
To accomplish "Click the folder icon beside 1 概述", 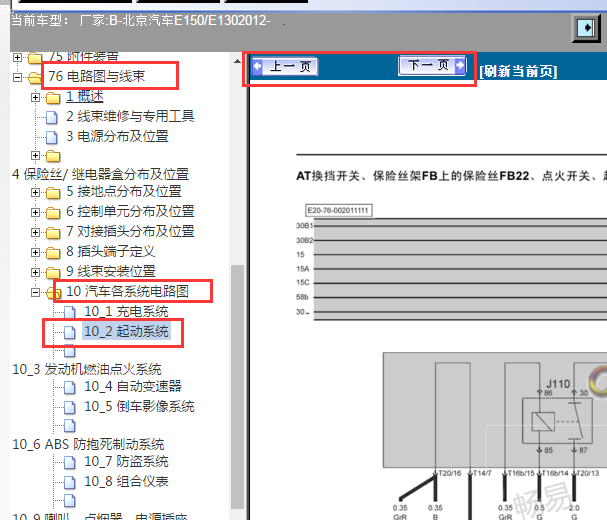I will [x=53, y=98].
